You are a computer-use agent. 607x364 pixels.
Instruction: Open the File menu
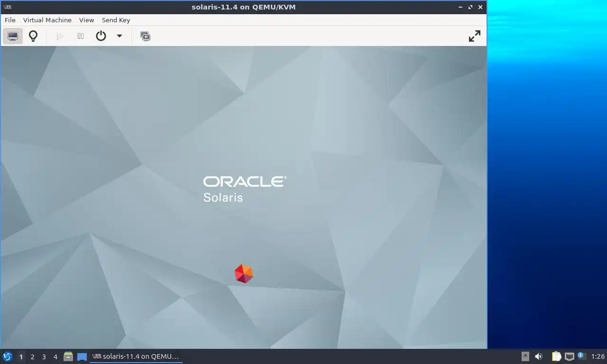pos(10,20)
